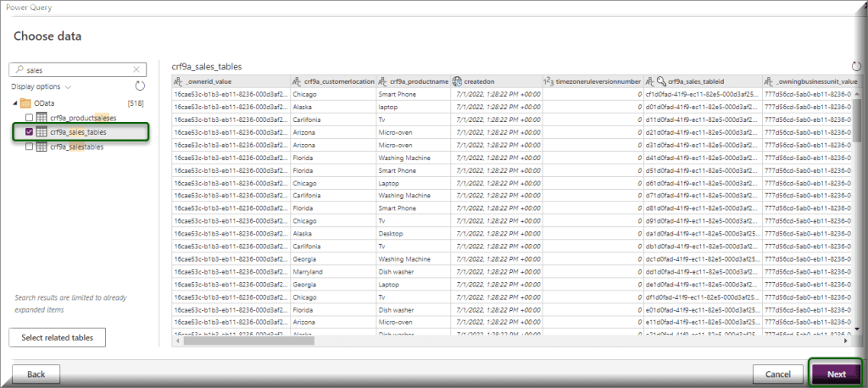
Task: Click Select related tables button
Action: (57, 337)
